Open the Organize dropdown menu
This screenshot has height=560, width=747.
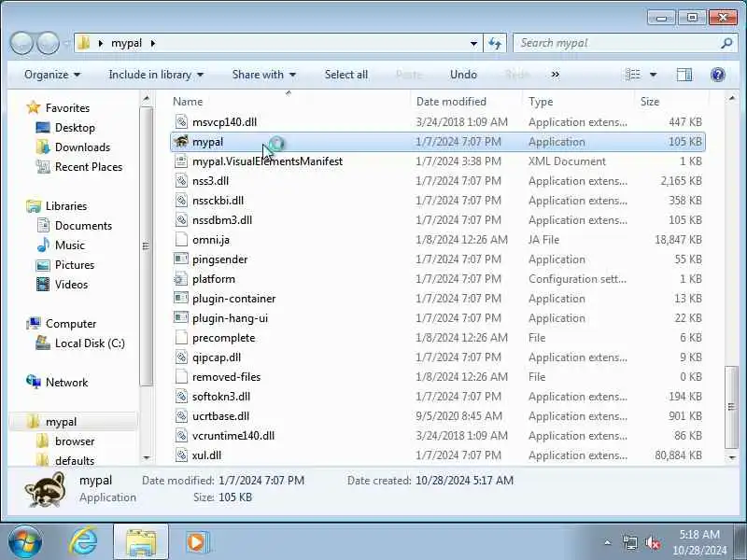point(52,75)
